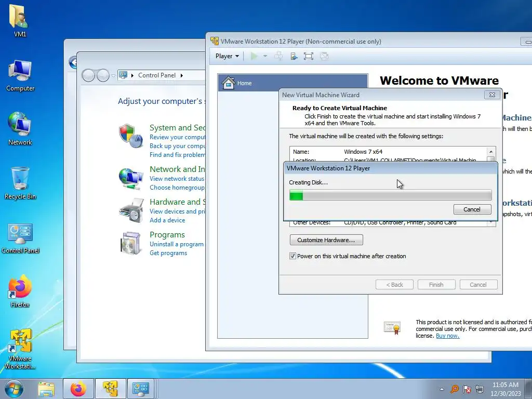Click the Network and Internet globe icon
This screenshot has width=532, height=399.
pyautogui.click(x=130, y=178)
